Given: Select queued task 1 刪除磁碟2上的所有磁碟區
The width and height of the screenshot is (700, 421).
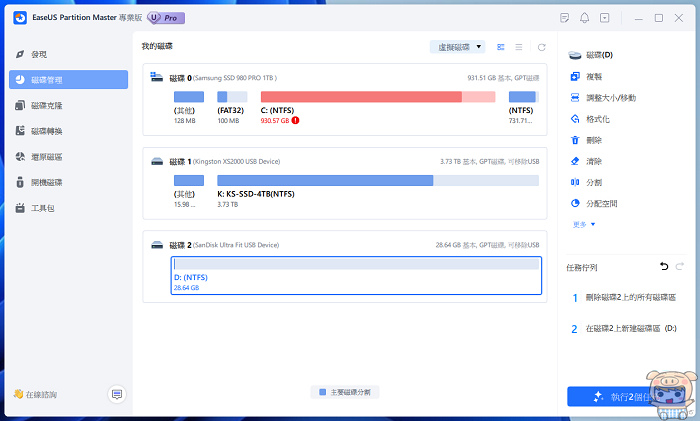Looking at the screenshot, I should pyautogui.click(x=624, y=297).
